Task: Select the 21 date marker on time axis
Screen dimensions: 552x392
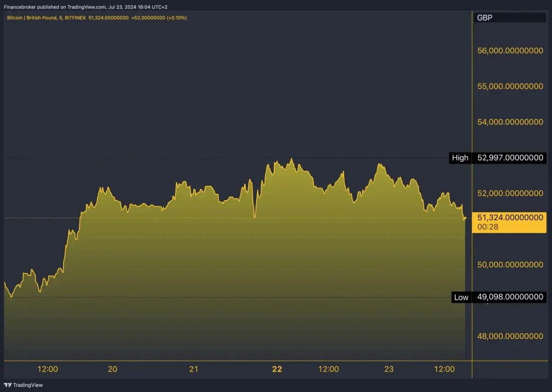Action: (x=194, y=369)
